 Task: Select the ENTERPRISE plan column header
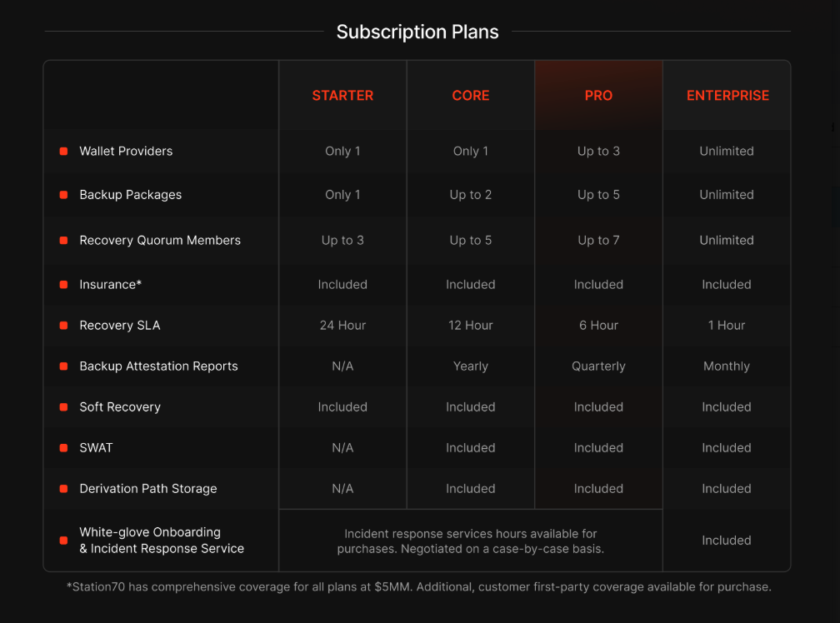tap(727, 95)
